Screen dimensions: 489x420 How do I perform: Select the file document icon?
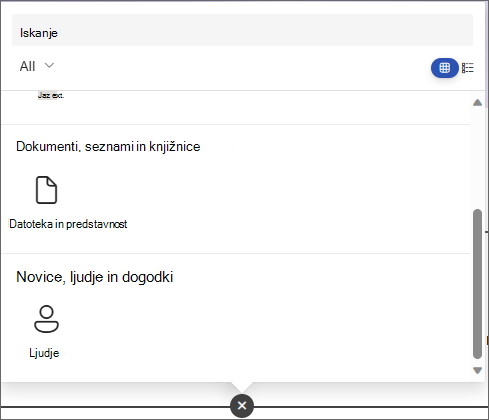pyautogui.click(x=46, y=190)
